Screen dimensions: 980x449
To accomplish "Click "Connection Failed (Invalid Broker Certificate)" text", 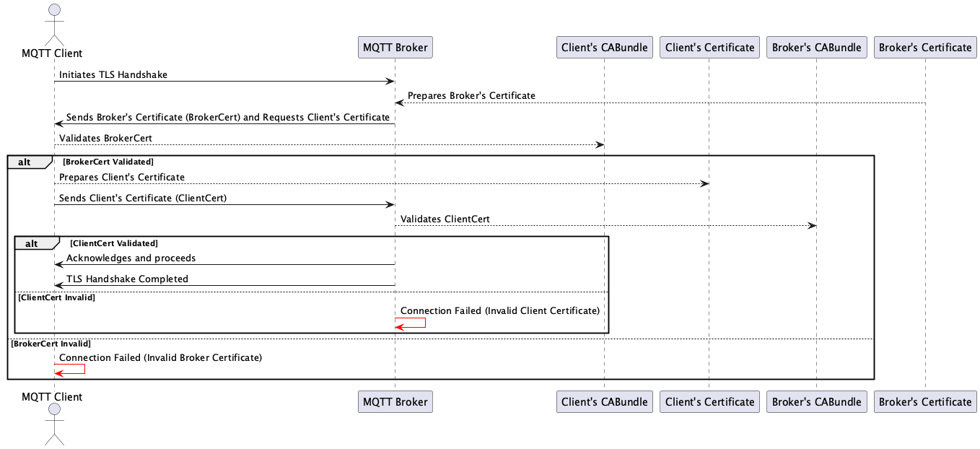I will [160, 357].
